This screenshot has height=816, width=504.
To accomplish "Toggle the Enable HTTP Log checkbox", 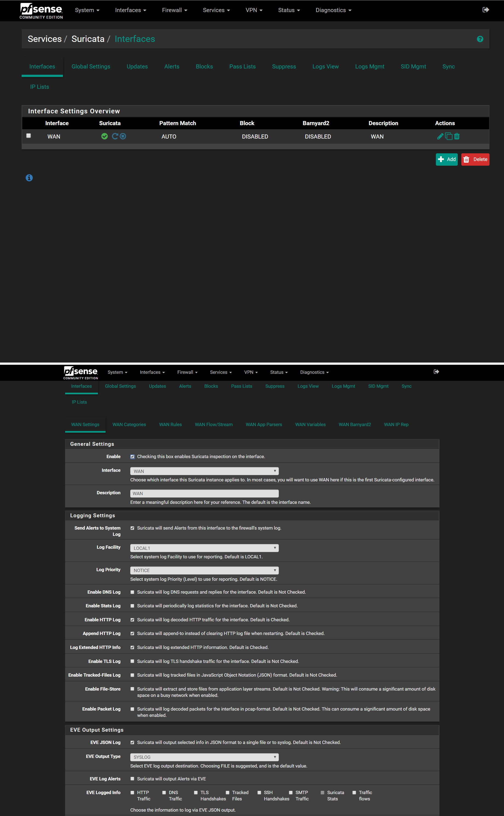I will click(x=132, y=620).
